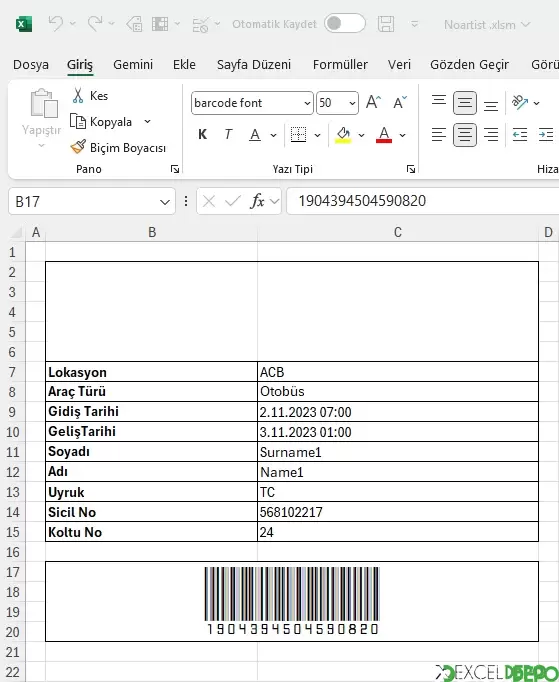Increase indent icon
The image size is (559, 682).
(x=546, y=135)
